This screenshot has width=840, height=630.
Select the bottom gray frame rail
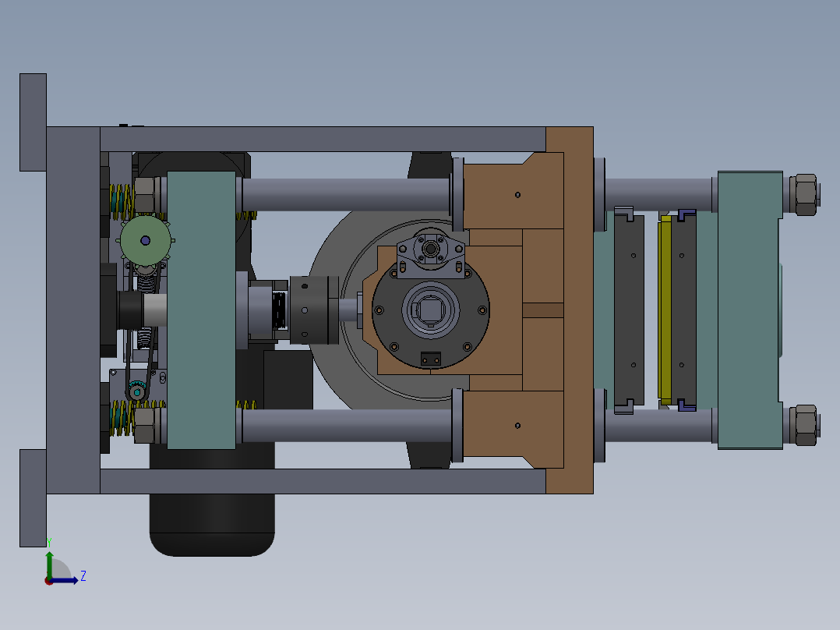[x=323, y=481]
